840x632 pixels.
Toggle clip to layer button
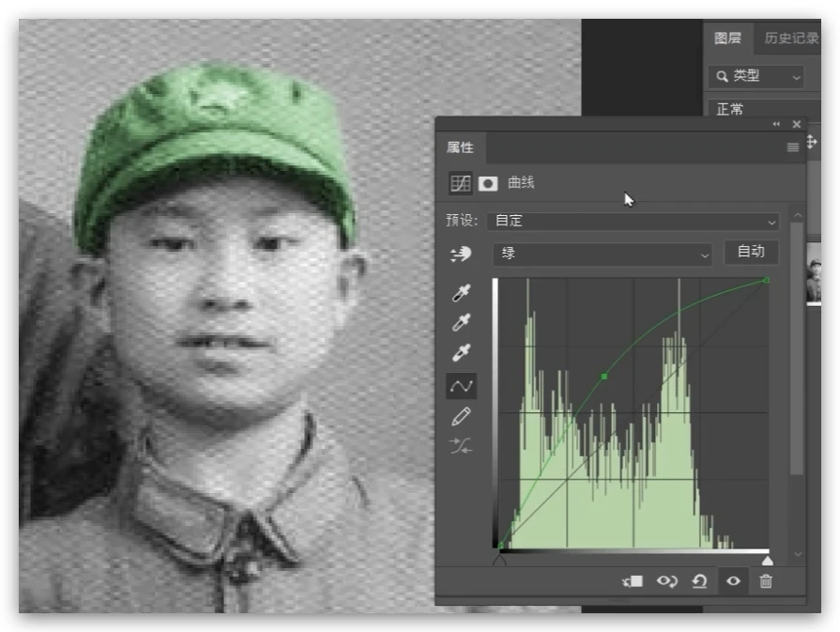(x=633, y=581)
